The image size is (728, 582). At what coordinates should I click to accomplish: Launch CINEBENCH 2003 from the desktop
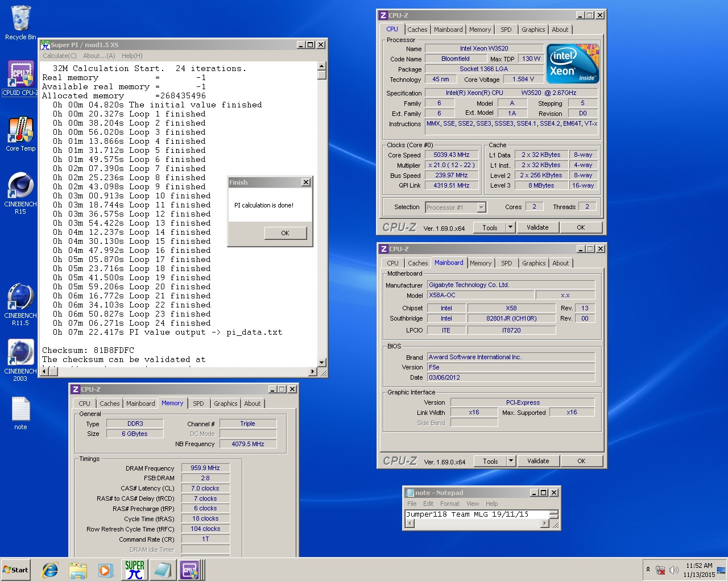pos(20,360)
